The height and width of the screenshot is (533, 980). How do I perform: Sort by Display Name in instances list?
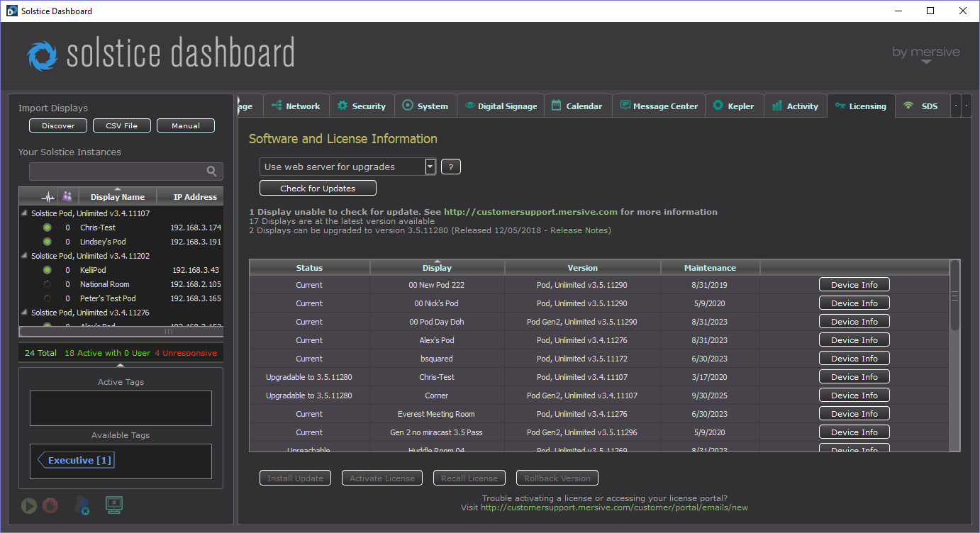[118, 196]
